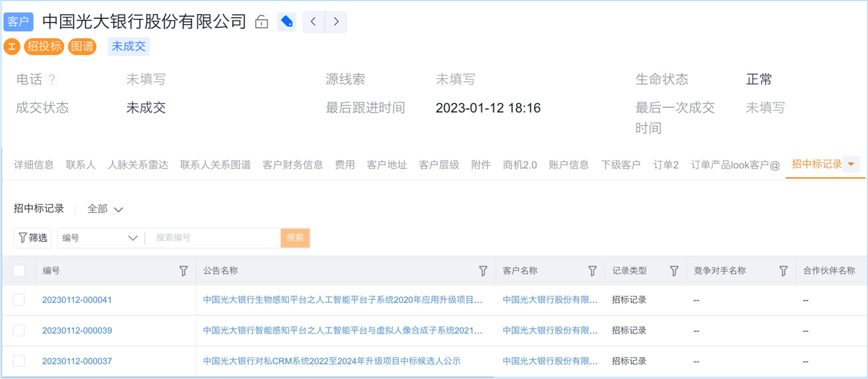This screenshot has width=868, height=379.
Task: Click the orange 搜索 button
Action: click(295, 238)
